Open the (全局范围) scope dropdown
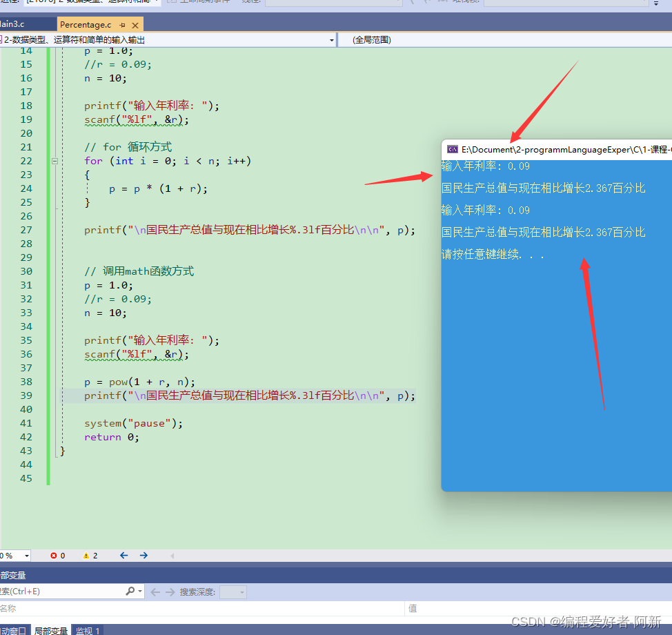 pos(506,40)
